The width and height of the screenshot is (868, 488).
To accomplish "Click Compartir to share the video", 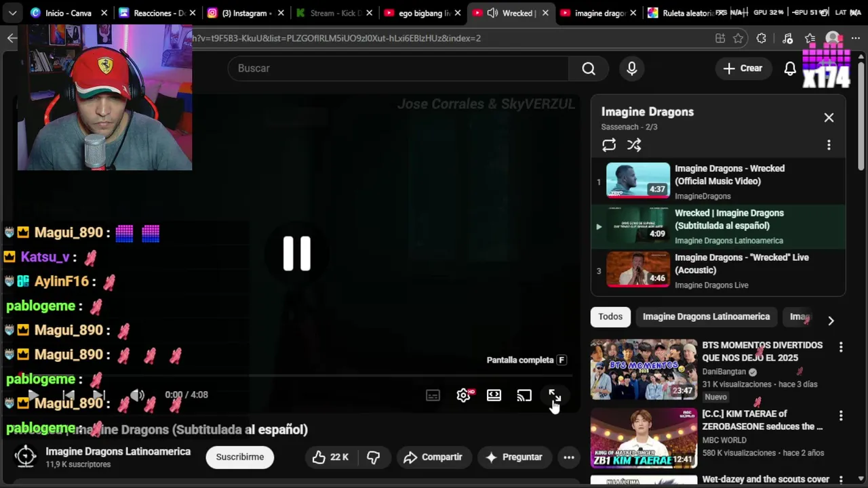I will pyautogui.click(x=433, y=457).
